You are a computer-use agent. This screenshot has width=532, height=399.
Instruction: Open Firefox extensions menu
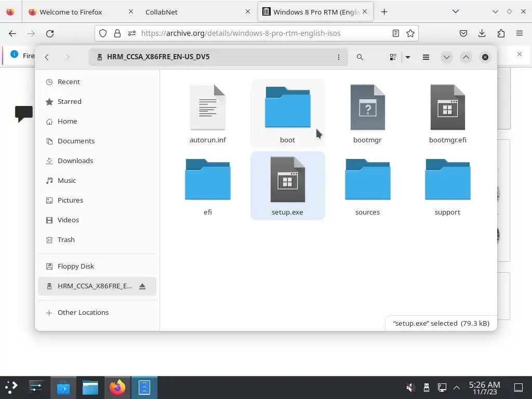pyautogui.click(x=501, y=33)
